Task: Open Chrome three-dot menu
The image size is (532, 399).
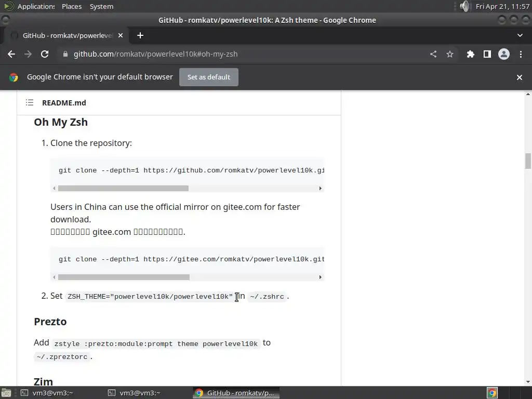Action: point(521,54)
